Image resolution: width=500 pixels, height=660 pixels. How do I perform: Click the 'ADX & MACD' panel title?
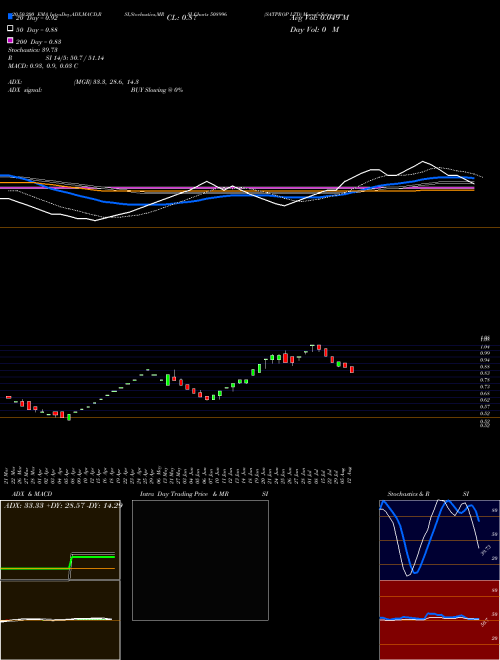(32, 494)
